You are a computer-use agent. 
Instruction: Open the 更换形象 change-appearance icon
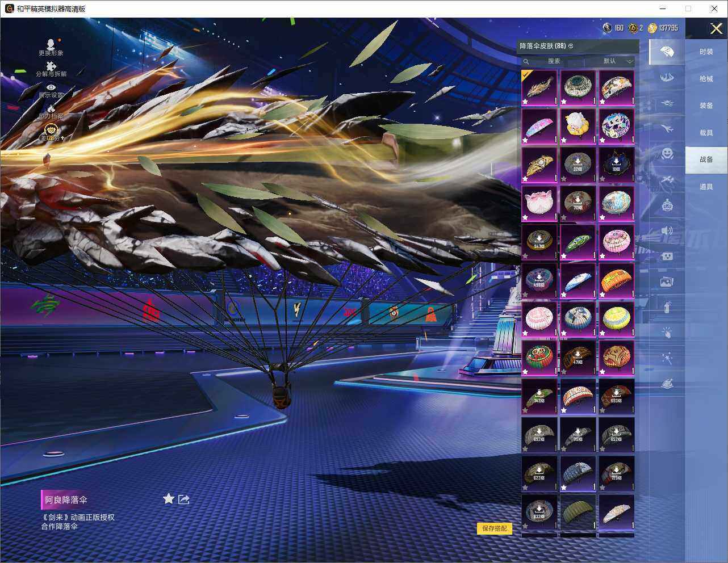51,47
